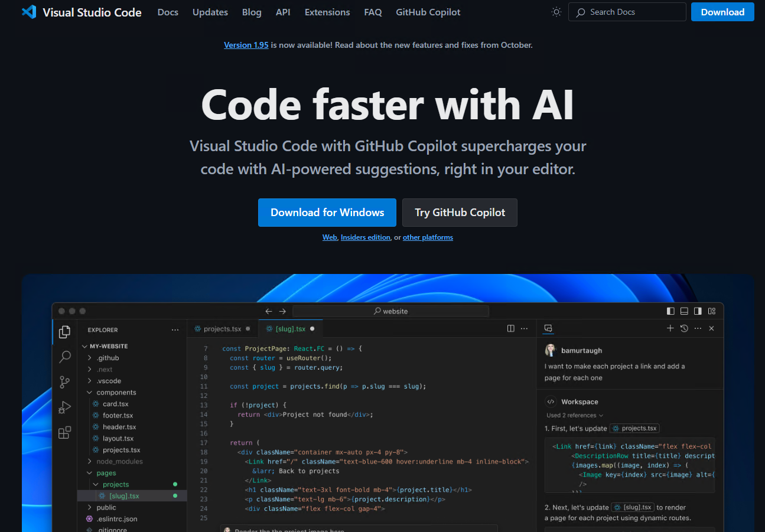Toggle the primary sidebar layout icon

(670, 311)
